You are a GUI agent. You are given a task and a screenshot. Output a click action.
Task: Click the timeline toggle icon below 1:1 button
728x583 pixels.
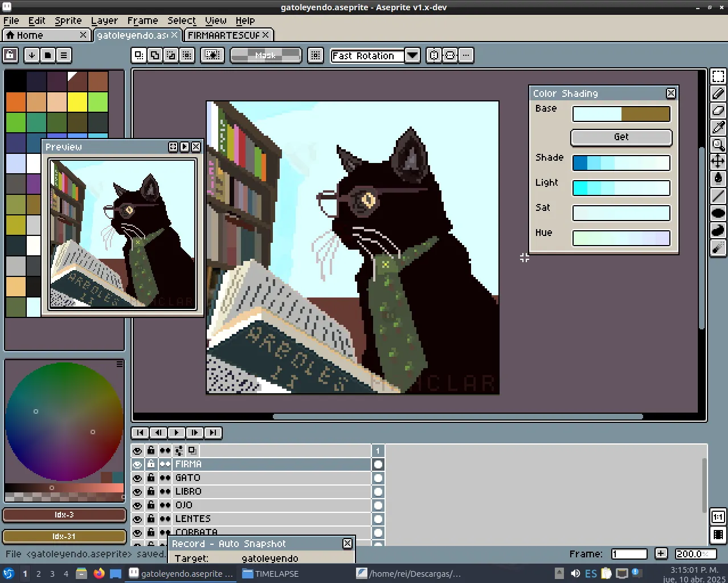click(718, 535)
